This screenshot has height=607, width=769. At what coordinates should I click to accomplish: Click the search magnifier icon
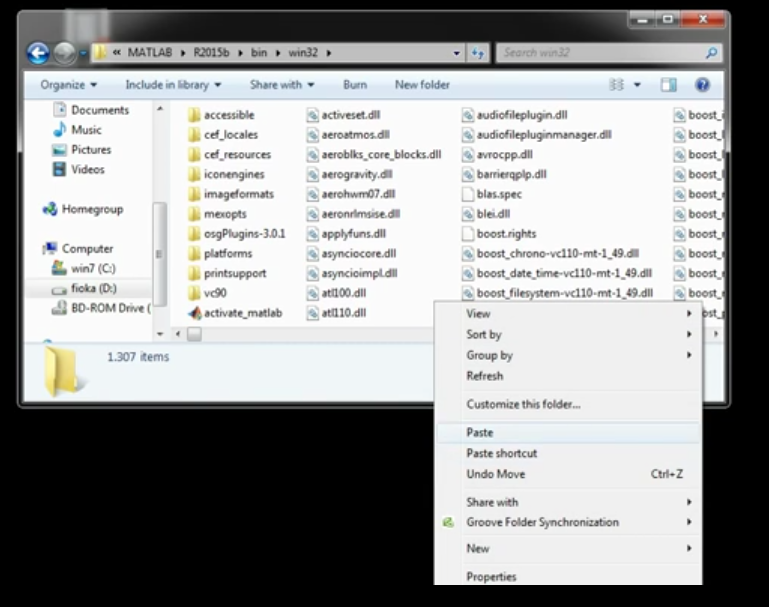tap(712, 52)
